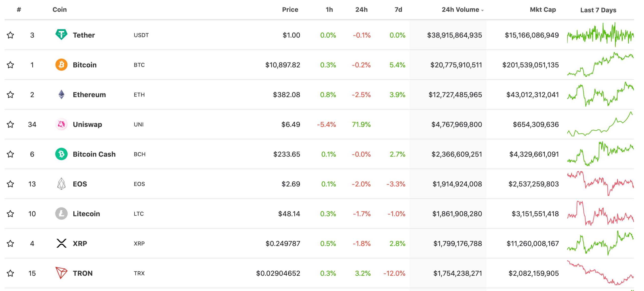644x291 pixels.
Task: Open Bitcoin's last 7 days sparkline chart
Action: [x=600, y=65]
